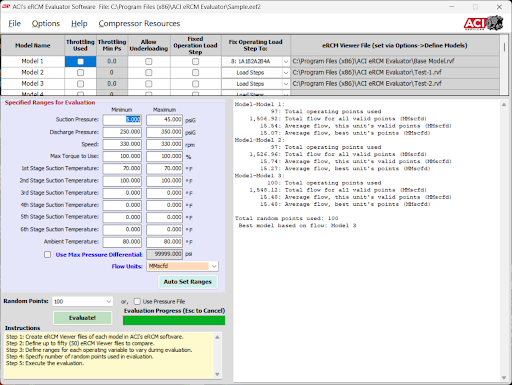Select the Model 1 name cell
This screenshot has width=512, height=385.
[33, 61]
